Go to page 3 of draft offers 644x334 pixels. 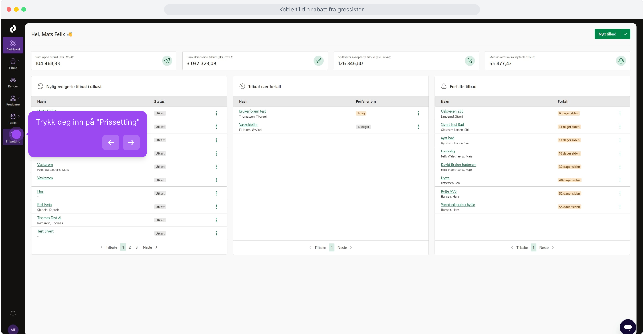[137, 247]
